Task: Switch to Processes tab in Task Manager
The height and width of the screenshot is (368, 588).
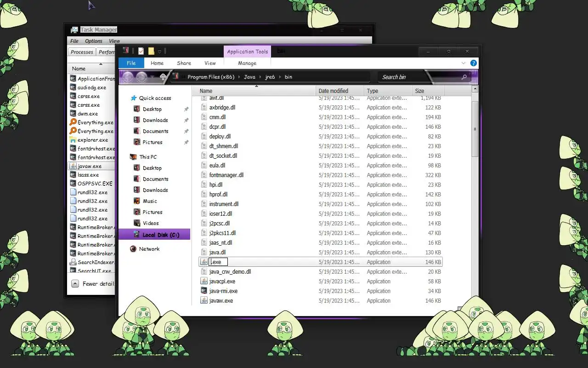Action: pyautogui.click(x=82, y=52)
